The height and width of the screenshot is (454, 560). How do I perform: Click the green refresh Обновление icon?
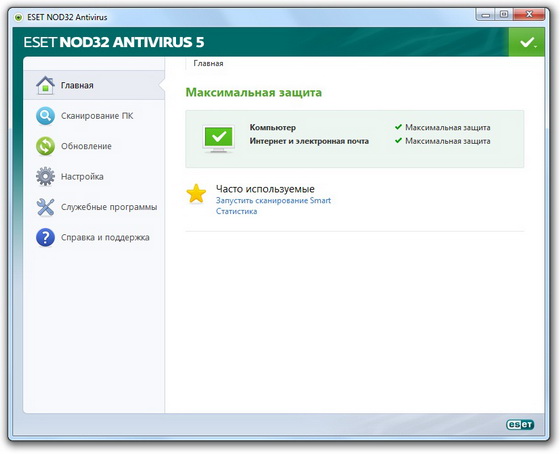pyautogui.click(x=45, y=146)
